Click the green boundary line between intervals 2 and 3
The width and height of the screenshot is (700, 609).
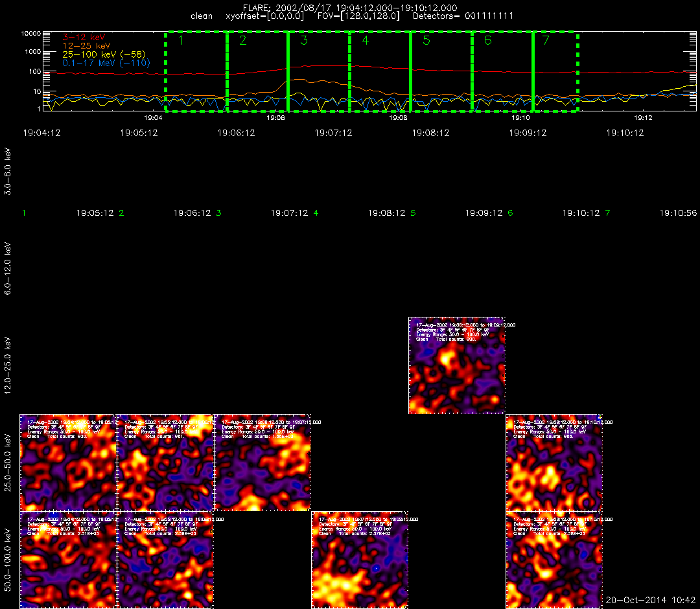(288, 71)
